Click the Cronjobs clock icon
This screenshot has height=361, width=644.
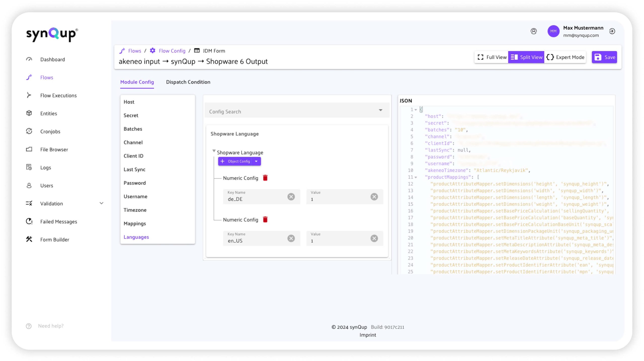click(x=29, y=131)
